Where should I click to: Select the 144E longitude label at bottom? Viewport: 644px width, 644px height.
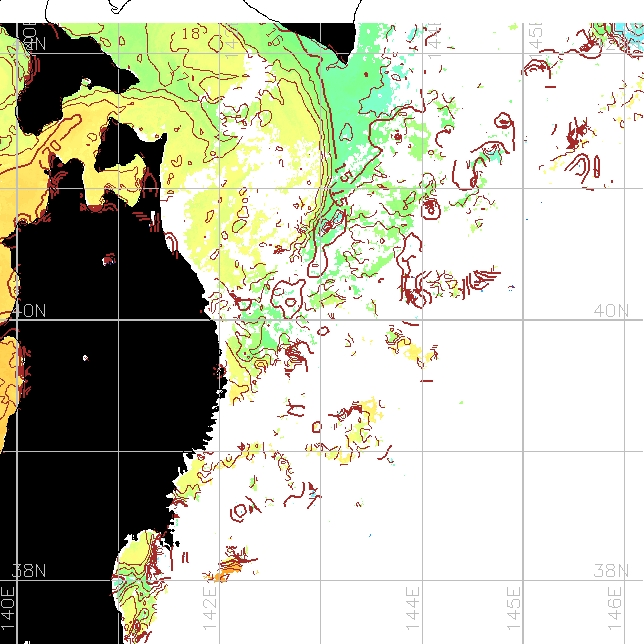(413, 609)
